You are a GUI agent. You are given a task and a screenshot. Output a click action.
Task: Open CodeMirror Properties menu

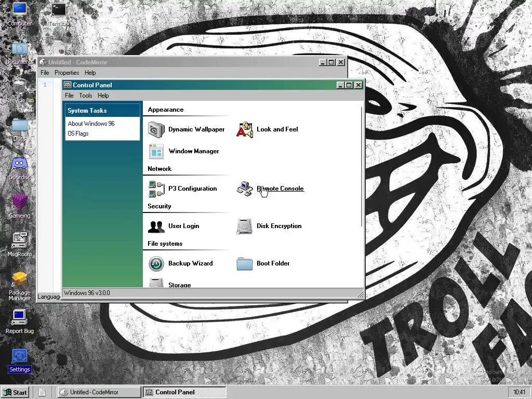click(x=67, y=73)
